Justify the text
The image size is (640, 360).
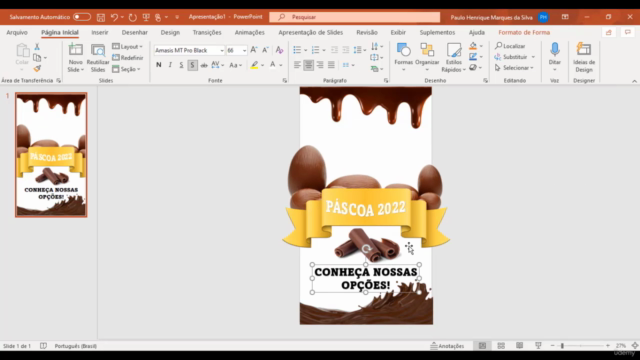coord(331,65)
